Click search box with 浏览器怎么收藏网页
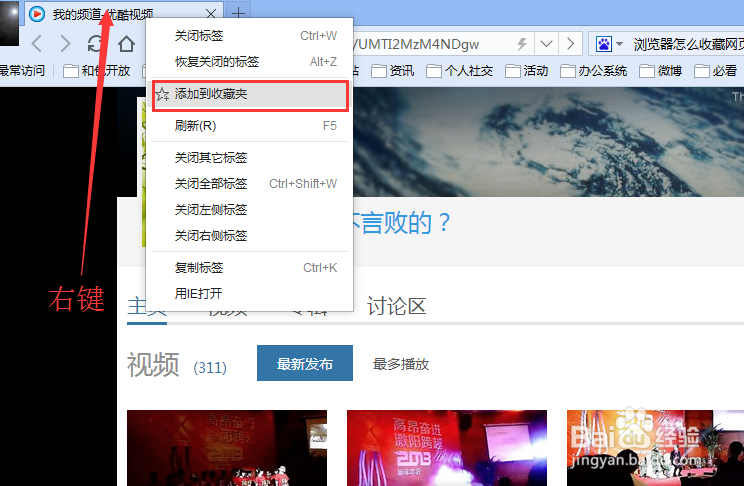 point(687,44)
